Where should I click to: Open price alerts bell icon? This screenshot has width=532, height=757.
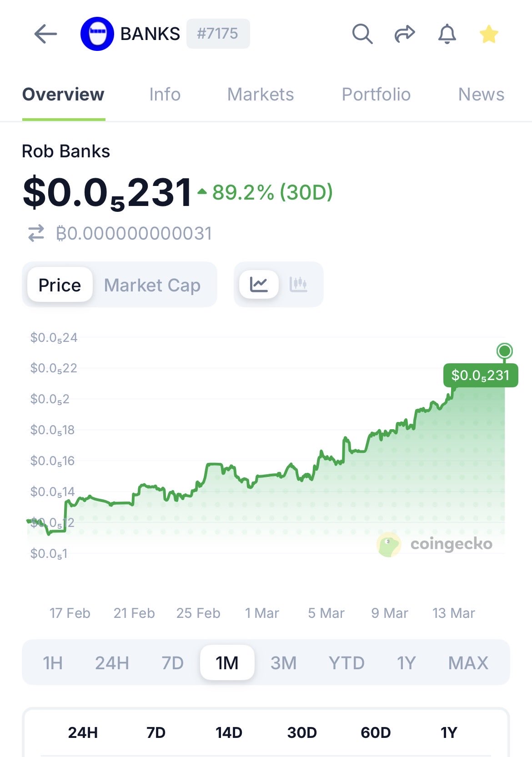pos(447,34)
